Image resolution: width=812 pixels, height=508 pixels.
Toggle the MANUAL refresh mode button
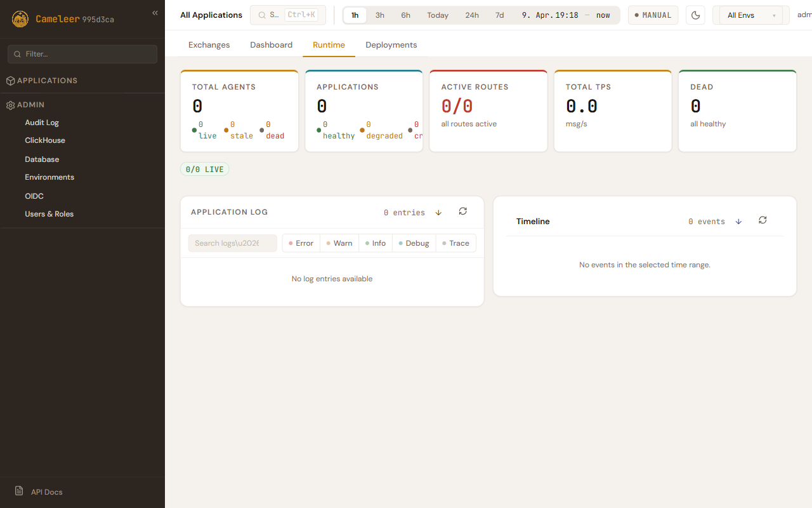point(653,15)
